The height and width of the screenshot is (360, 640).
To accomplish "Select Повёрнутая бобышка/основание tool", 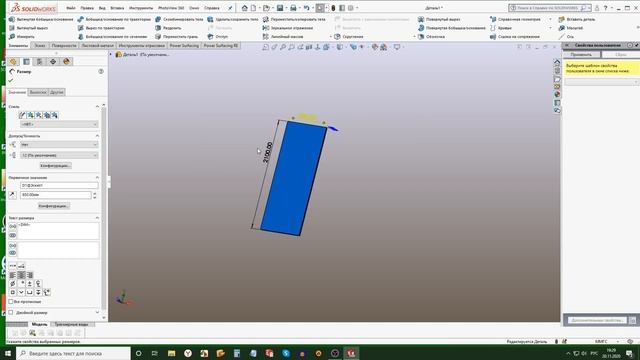I will 452,28.
